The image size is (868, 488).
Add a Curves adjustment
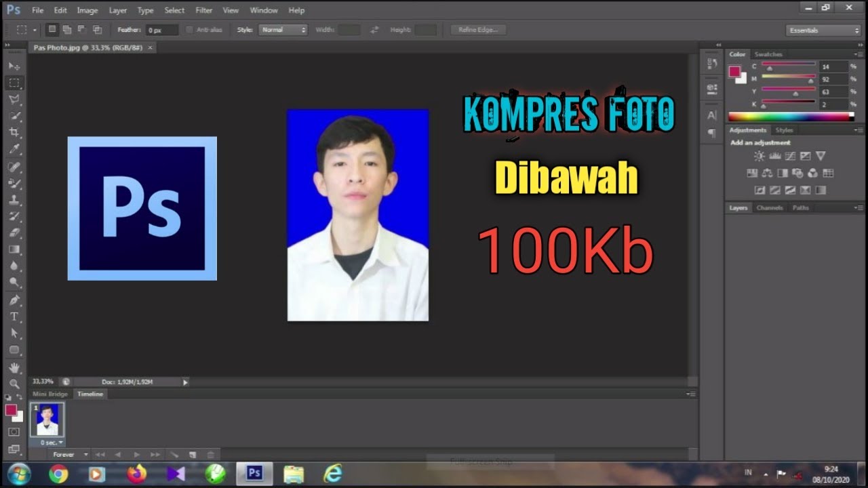[790, 156]
